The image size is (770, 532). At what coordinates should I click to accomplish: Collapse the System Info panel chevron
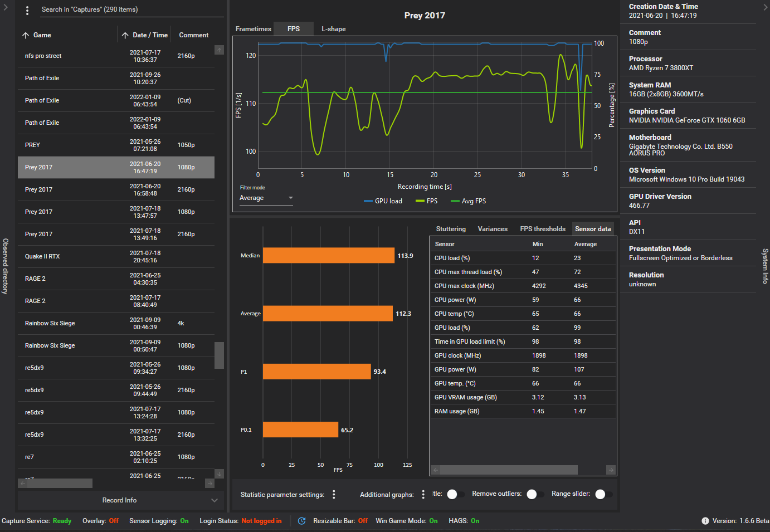(x=765, y=7)
